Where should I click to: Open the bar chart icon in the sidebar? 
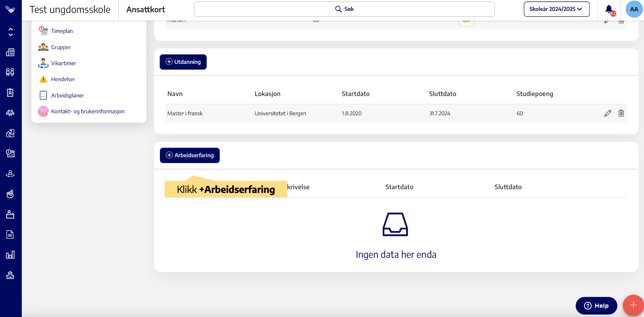pos(10,255)
